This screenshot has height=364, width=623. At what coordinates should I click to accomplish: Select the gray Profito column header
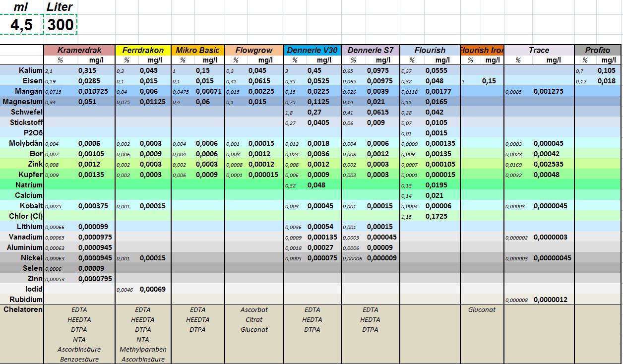coord(598,50)
